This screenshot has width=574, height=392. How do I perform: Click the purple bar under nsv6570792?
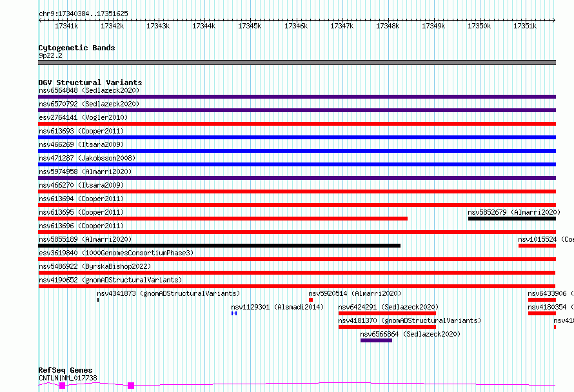tap(297, 110)
